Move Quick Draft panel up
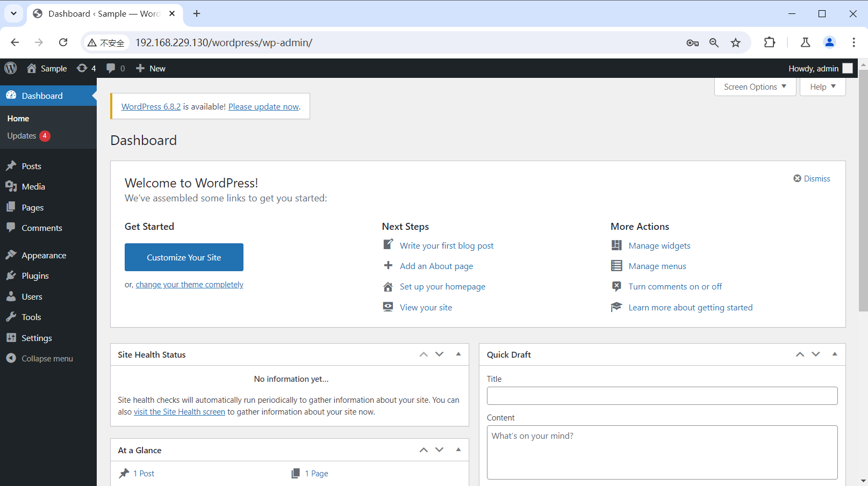The height and width of the screenshot is (486, 868). 800,354
